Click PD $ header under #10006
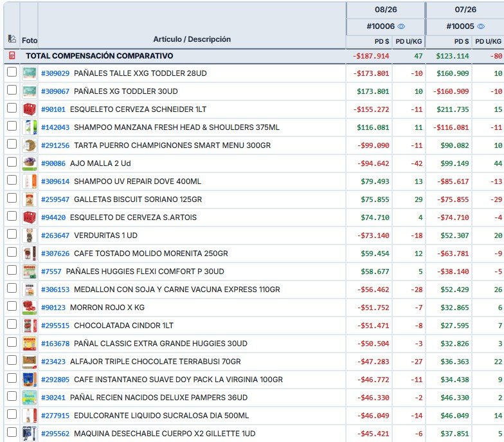This screenshot has width=504, height=442. point(382,41)
